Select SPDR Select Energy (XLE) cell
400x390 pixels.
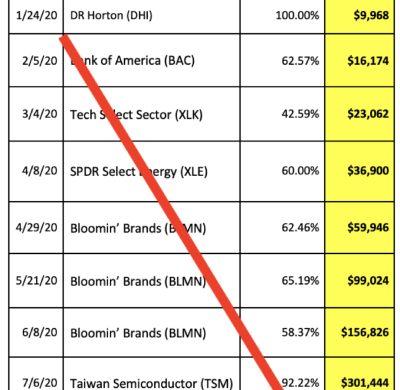coord(151,171)
